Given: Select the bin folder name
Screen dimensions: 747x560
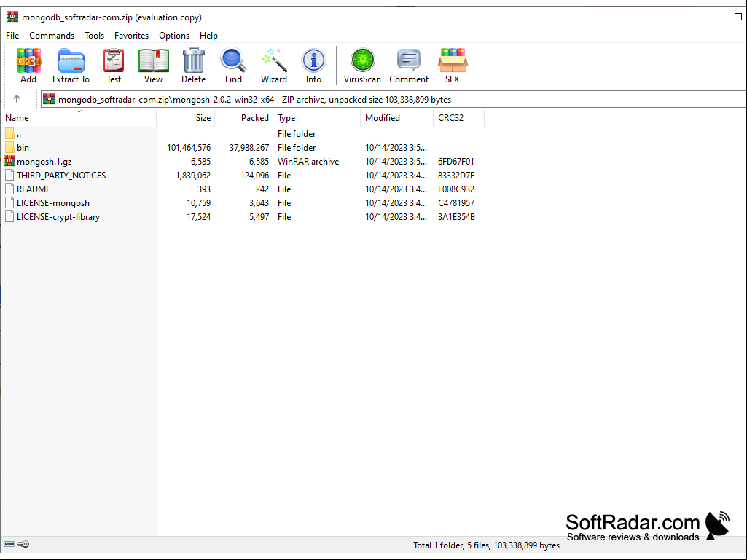Looking at the screenshot, I should pyautogui.click(x=23, y=148).
